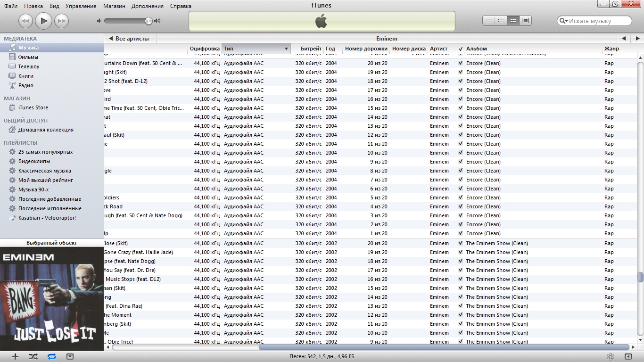The width and height of the screenshot is (644, 362).
Task: Click the Телешоу screen icon in sidebar
Action: tap(12, 66)
